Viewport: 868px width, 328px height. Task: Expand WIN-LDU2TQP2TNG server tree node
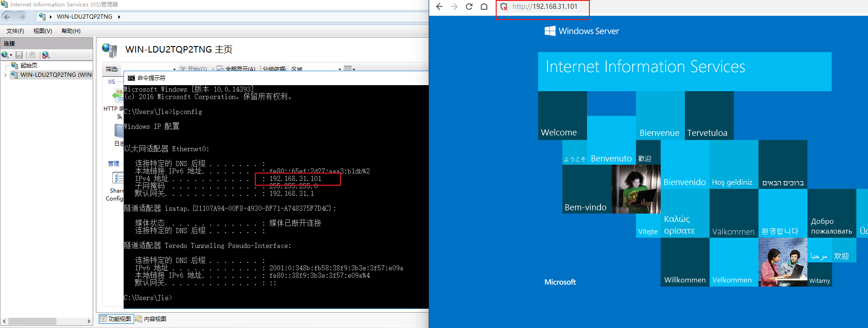[x=5, y=74]
